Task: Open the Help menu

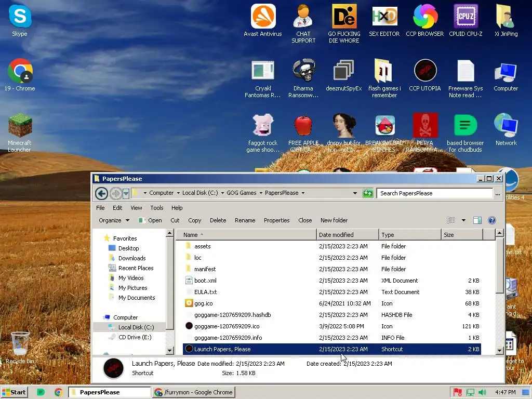Action: (177, 208)
